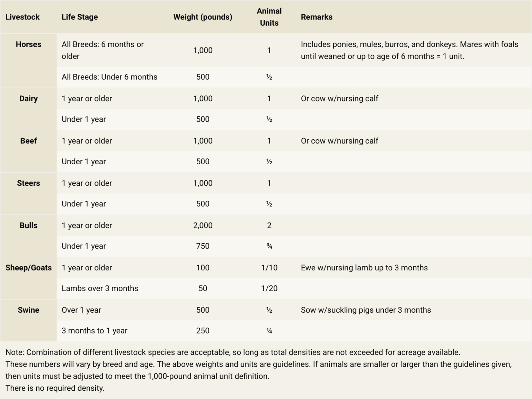Image resolution: width=532 pixels, height=399 pixels.
Task: Click the 1/10 animal units cell
Action: (269, 268)
